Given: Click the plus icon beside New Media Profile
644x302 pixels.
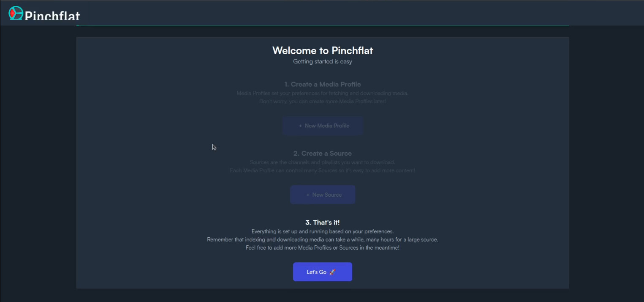Looking at the screenshot, I should coord(300,126).
